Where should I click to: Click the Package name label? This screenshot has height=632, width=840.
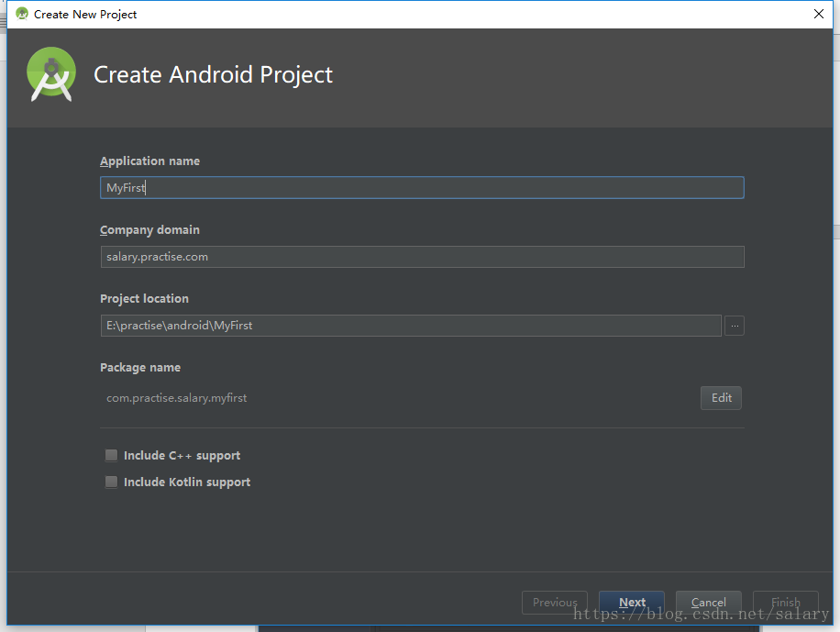pyautogui.click(x=140, y=367)
